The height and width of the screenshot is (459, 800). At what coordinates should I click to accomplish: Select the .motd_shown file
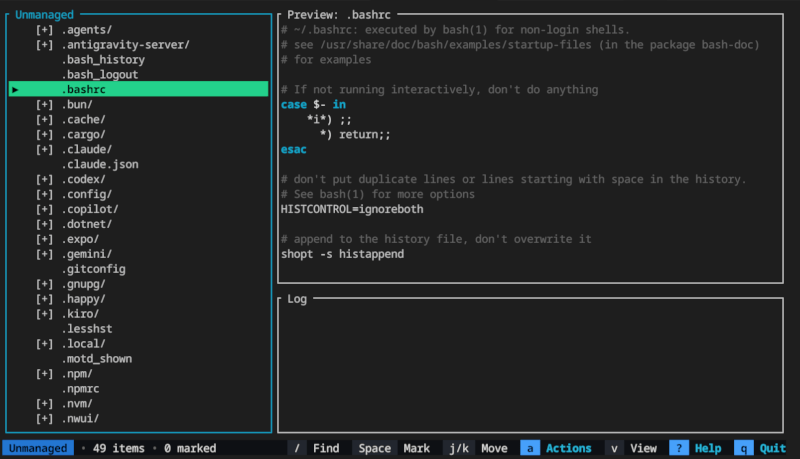coord(96,359)
